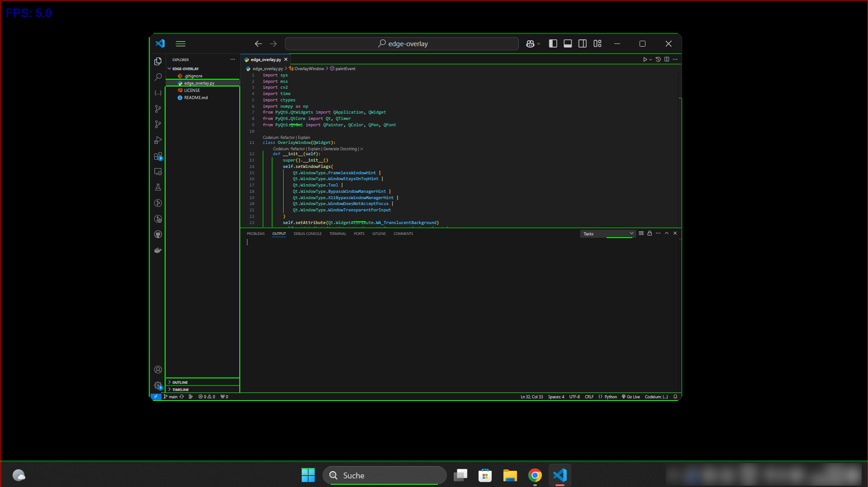Lock the panel with the padlock icon
This screenshot has width=868, height=487.
(x=650, y=233)
